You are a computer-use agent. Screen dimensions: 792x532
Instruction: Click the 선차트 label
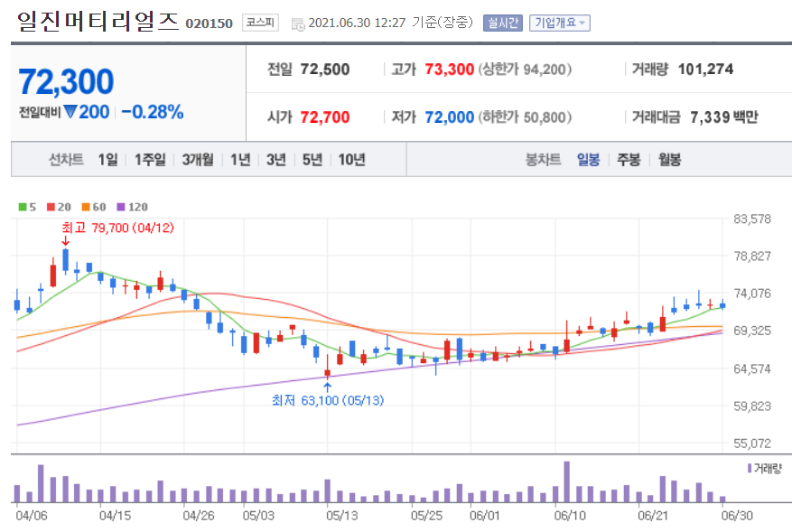66,160
